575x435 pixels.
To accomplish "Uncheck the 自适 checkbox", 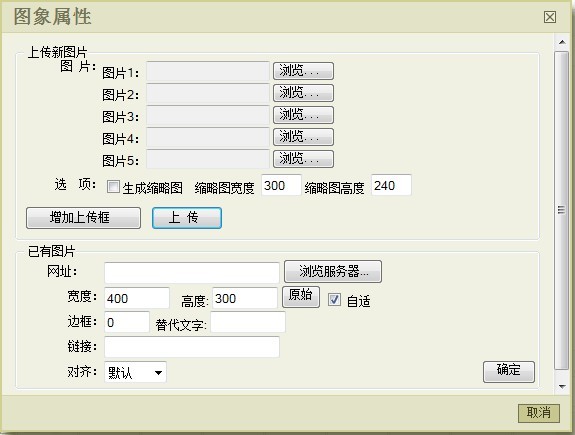I will click(x=334, y=300).
